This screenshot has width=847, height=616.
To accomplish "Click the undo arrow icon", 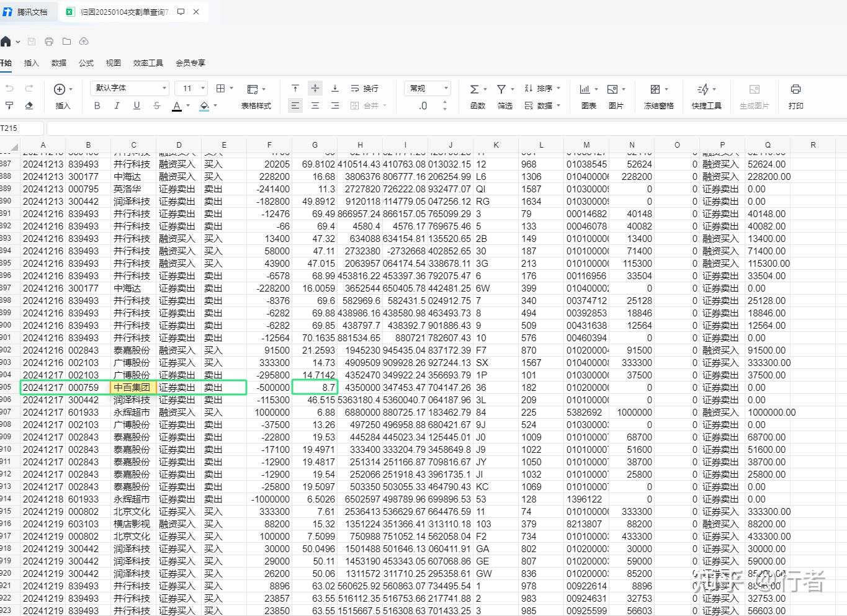I will 9,89.
